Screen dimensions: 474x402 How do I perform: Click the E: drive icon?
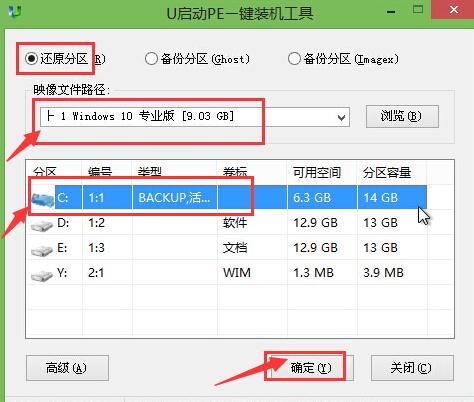pos(42,250)
